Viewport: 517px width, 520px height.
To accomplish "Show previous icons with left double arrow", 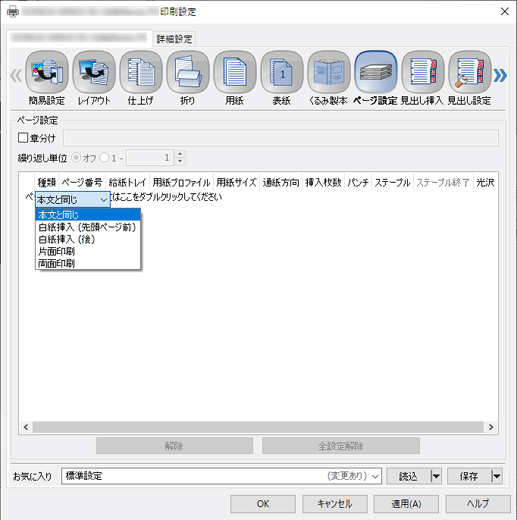I will [x=16, y=75].
